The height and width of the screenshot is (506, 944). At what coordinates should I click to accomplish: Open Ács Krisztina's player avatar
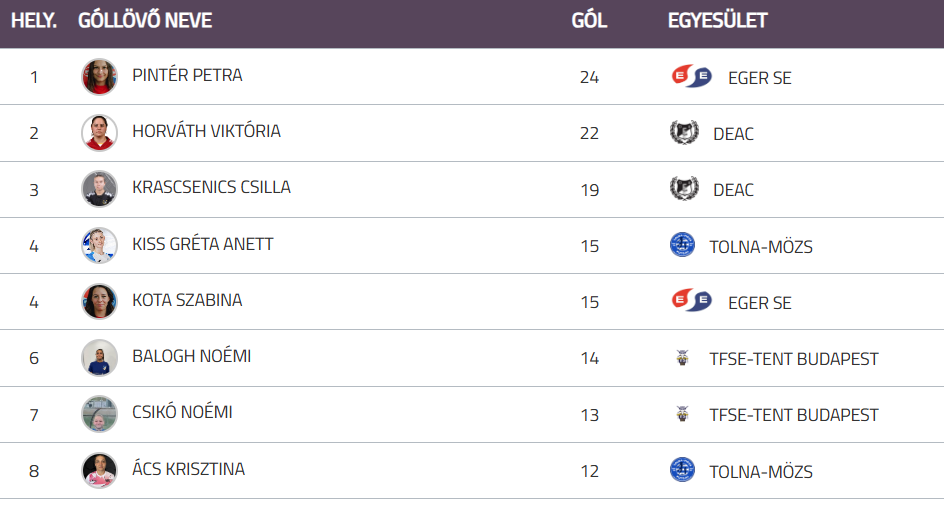pos(99,470)
